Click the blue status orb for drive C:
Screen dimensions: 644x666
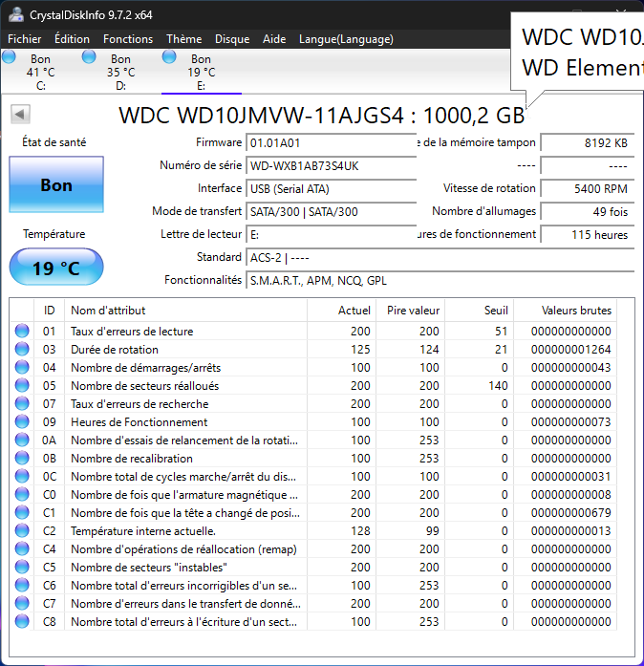coord(9,57)
